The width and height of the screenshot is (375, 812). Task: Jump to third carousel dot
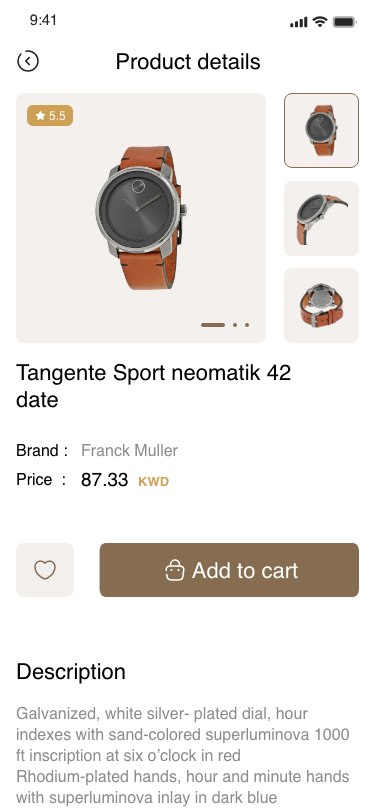point(247,325)
